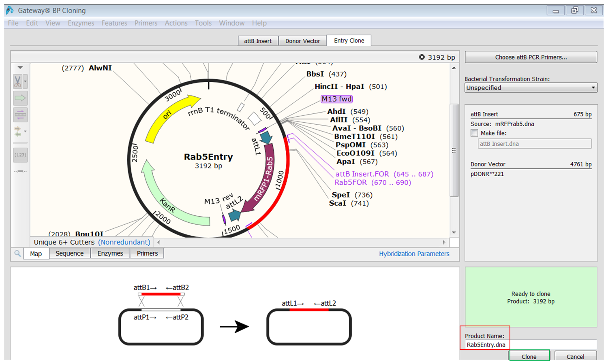Image resolution: width=608 pixels, height=364 pixels.
Task: Click the Cancel button
Action: click(576, 356)
